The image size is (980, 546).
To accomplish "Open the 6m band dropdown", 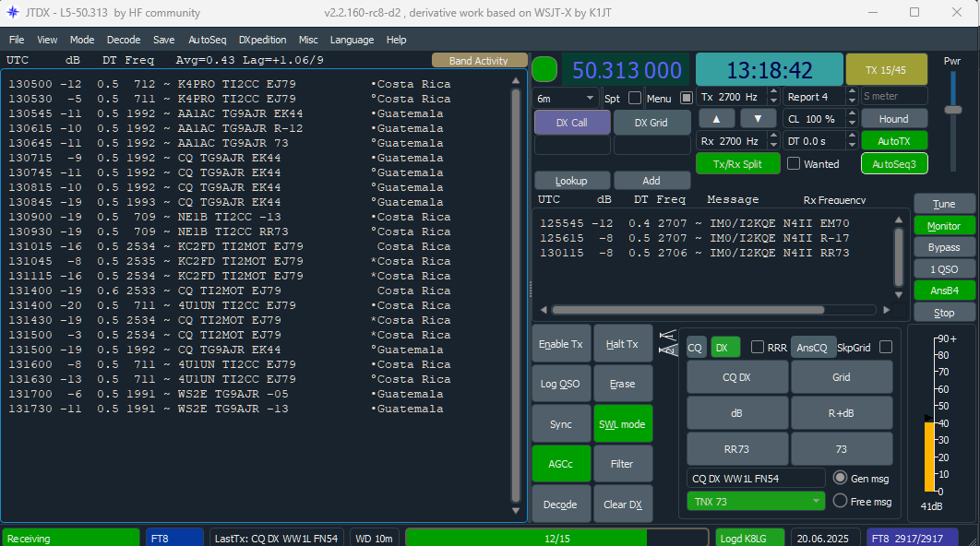I will (566, 98).
